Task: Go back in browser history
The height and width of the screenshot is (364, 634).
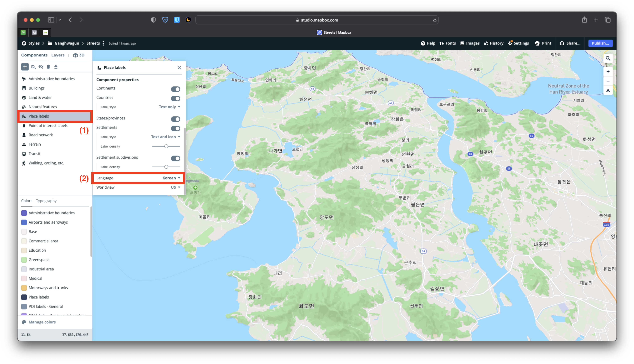Action: 70,20
